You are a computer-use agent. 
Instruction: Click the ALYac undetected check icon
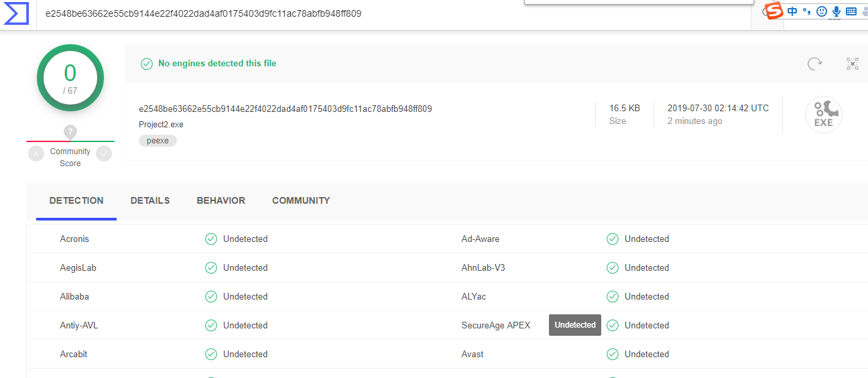(613, 296)
